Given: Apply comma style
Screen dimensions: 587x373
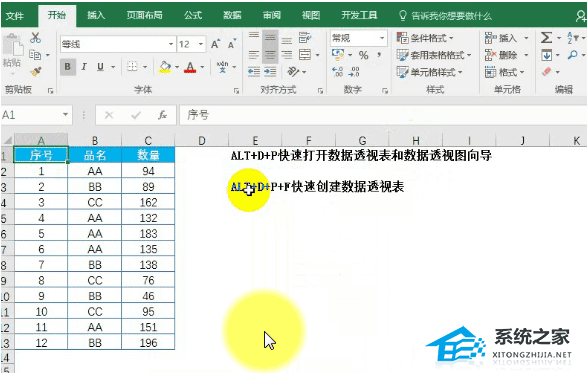Looking at the screenshot, I should 379,55.
